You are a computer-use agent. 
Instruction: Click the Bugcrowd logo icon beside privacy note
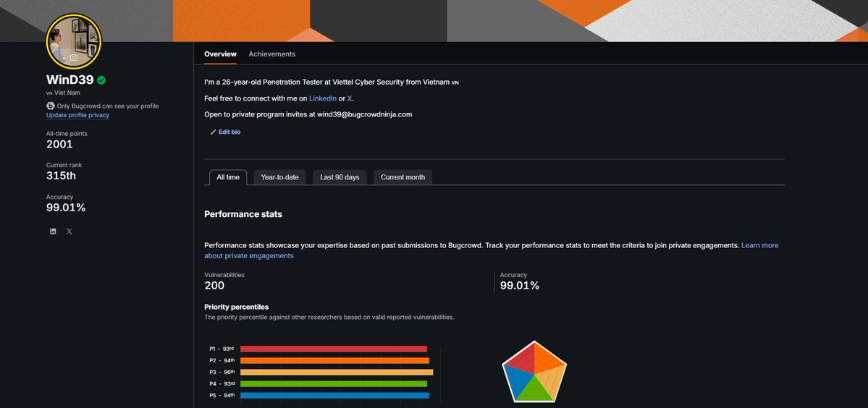[51, 106]
